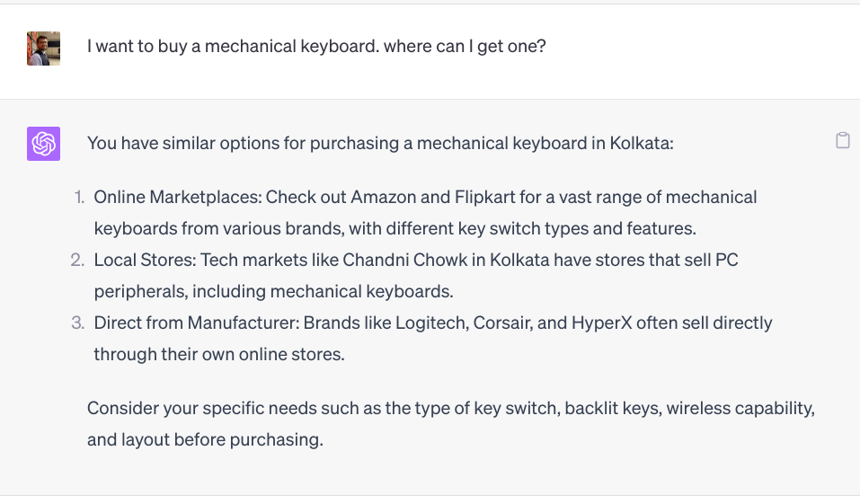860x504 pixels.
Task: Select the user's mechanical keyboard question text
Action: click(316, 46)
